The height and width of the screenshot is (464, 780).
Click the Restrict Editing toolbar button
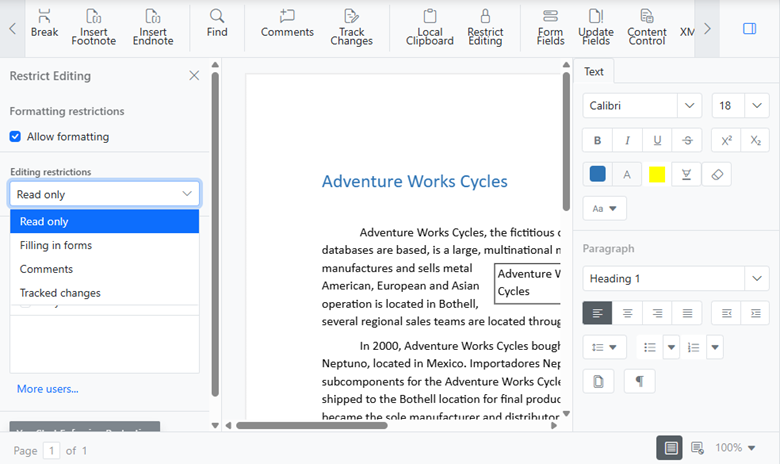pos(485,27)
